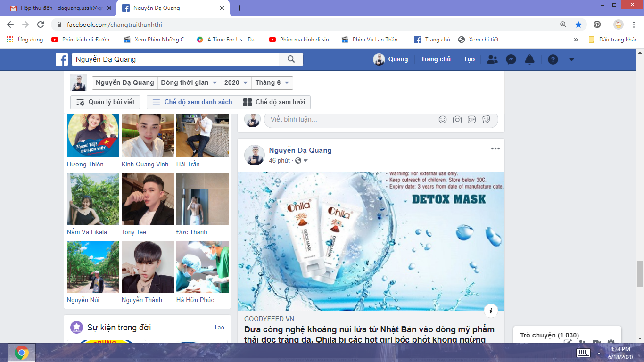Open the Apps (Ứng dụng) shortcut
This screenshot has width=644, height=362.
[25, 40]
